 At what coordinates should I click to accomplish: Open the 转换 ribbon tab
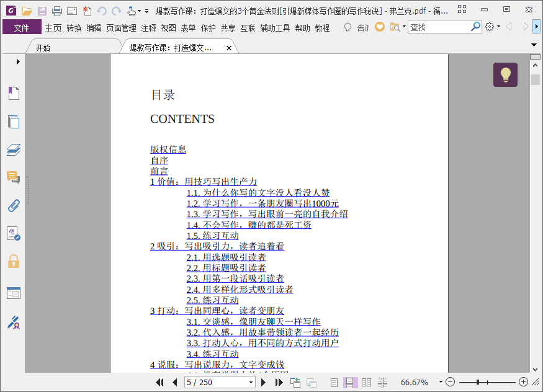[x=74, y=28]
